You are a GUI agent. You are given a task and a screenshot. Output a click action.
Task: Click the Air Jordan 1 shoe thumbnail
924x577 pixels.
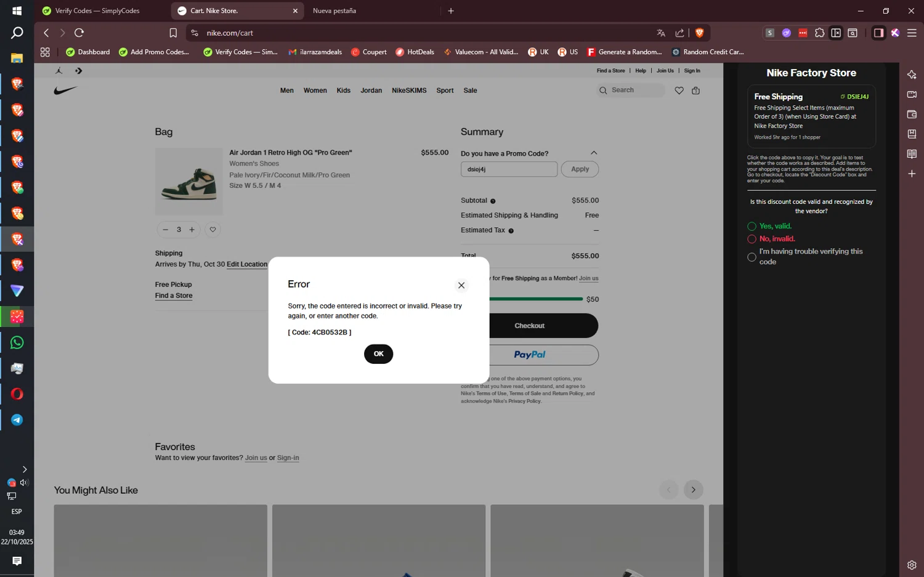[189, 181]
